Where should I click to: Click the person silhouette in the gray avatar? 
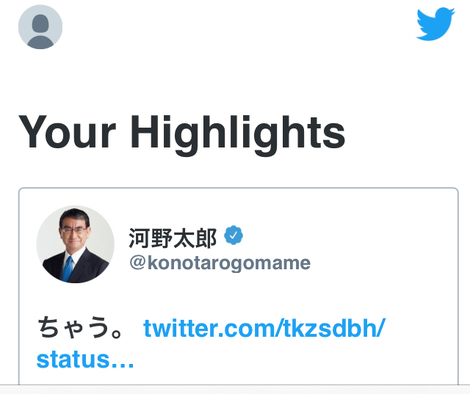[40, 31]
